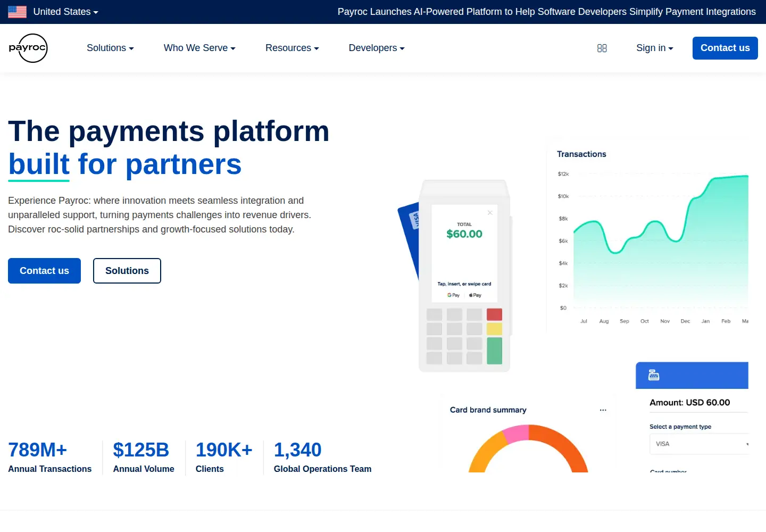The image size is (766, 532).
Task: Open the grid apps icon
Action: pos(602,48)
